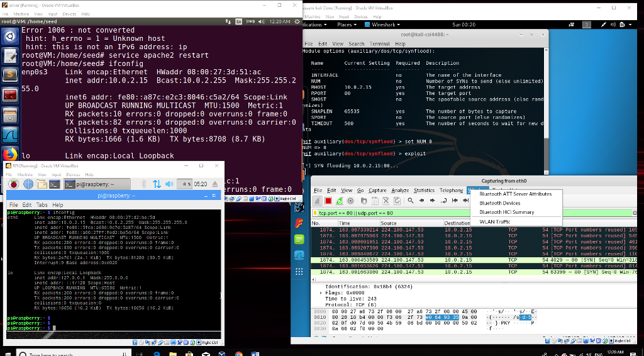
Task: Open the Help menu in pi@raspberry terminal
Action: [x=57, y=204]
